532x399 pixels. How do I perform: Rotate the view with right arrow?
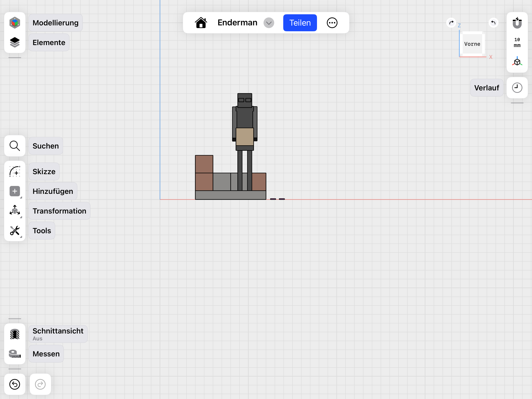point(451,23)
